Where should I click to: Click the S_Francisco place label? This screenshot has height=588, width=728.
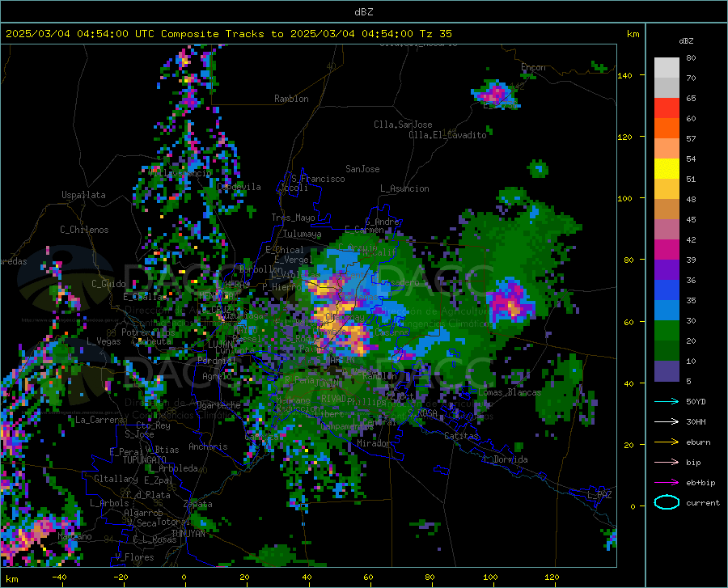coord(318,179)
